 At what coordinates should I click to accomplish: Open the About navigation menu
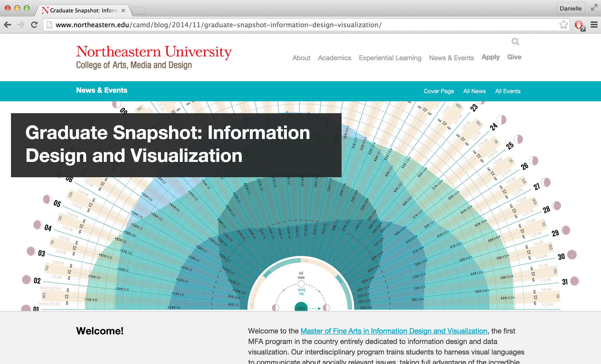tap(301, 58)
